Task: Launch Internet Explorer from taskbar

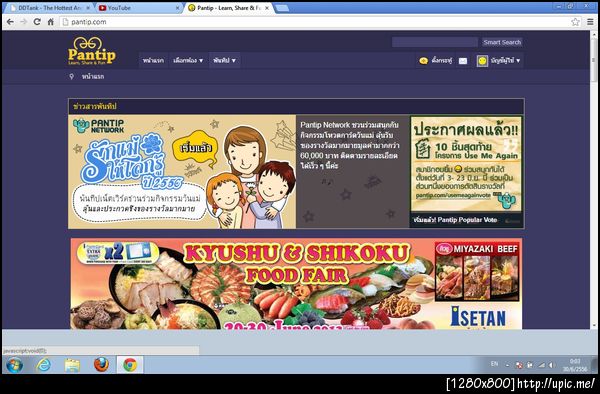Action: pyautogui.click(x=43, y=365)
